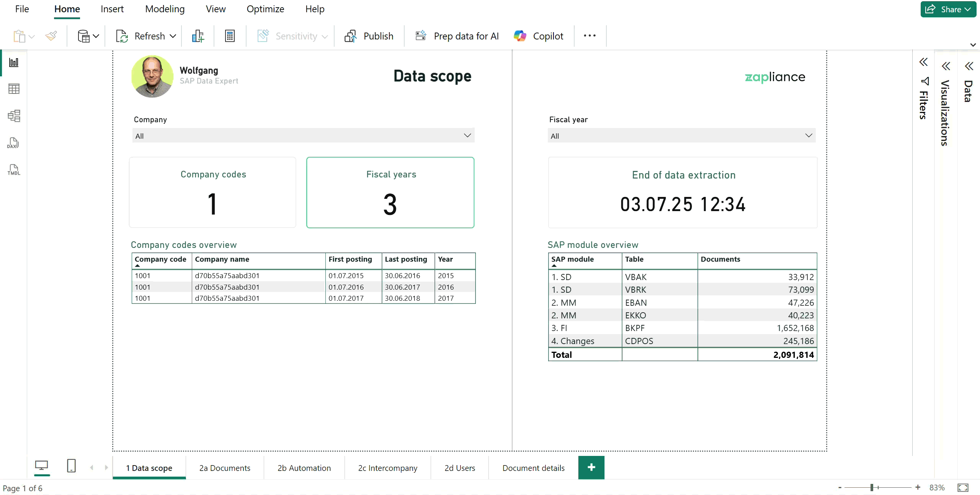Open the Modeling ribbon tab
The height and width of the screenshot is (495, 980).
click(x=165, y=9)
